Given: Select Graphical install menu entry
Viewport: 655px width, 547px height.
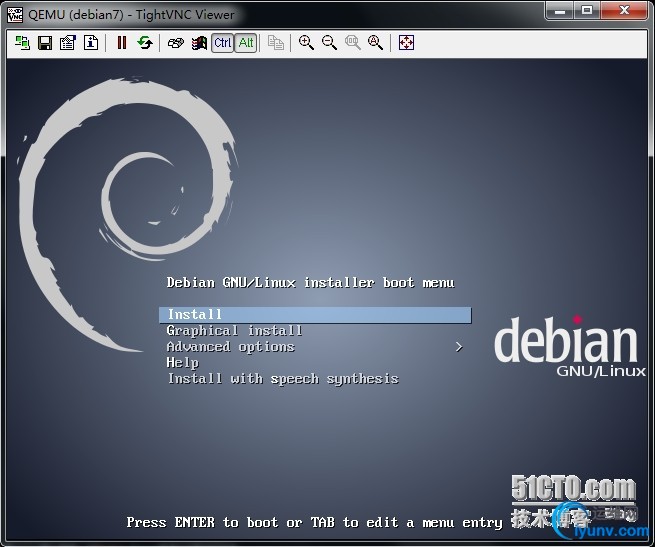Looking at the screenshot, I should click(234, 331).
